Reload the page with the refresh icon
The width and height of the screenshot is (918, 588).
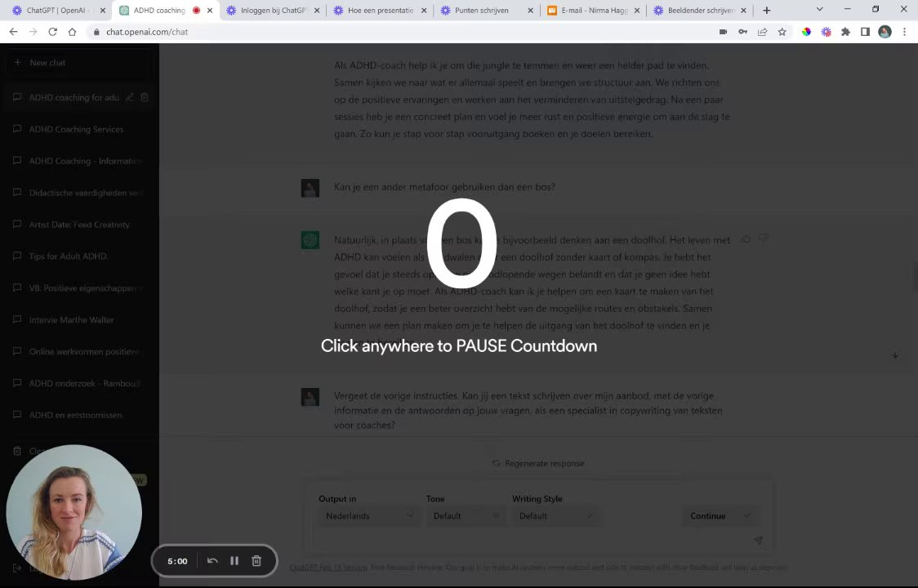click(53, 32)
